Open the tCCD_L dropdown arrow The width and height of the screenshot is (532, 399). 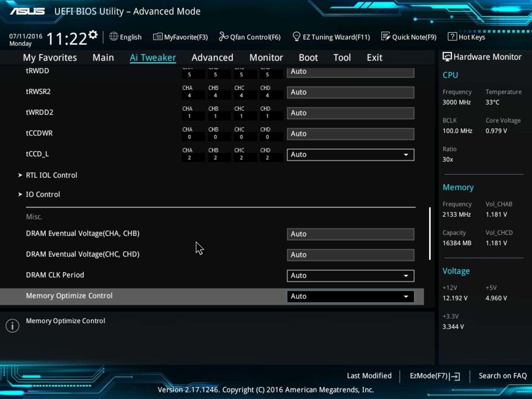(406, 155)
